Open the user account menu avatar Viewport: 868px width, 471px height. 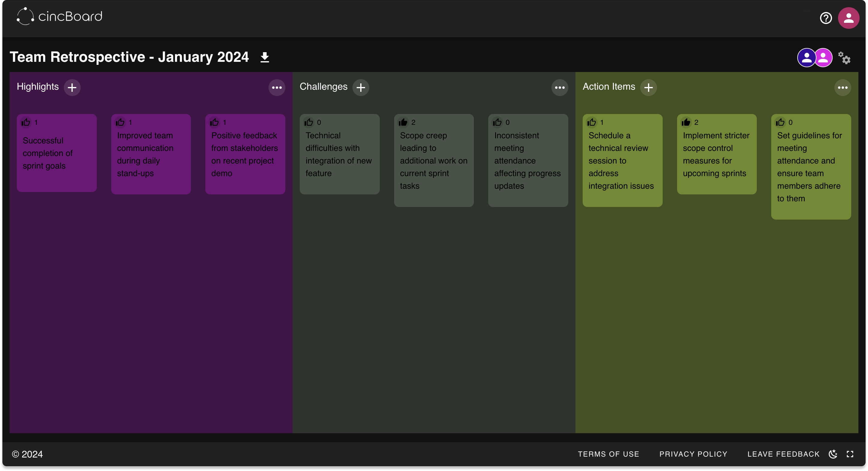tap(849, 18)
